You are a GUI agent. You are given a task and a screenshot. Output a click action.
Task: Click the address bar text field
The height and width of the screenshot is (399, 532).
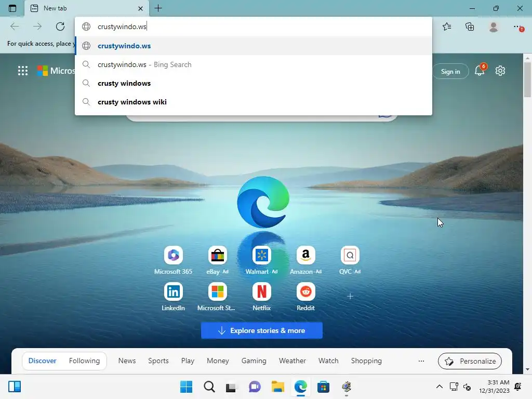[x=254, y=26]
